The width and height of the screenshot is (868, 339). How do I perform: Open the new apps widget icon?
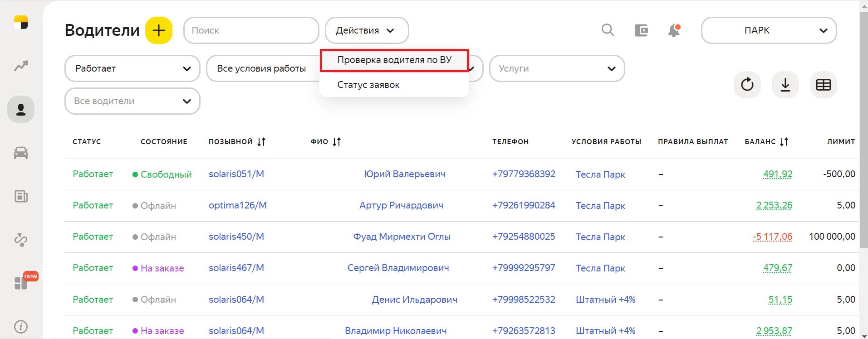pyautogui.click(x=21, y=282)
